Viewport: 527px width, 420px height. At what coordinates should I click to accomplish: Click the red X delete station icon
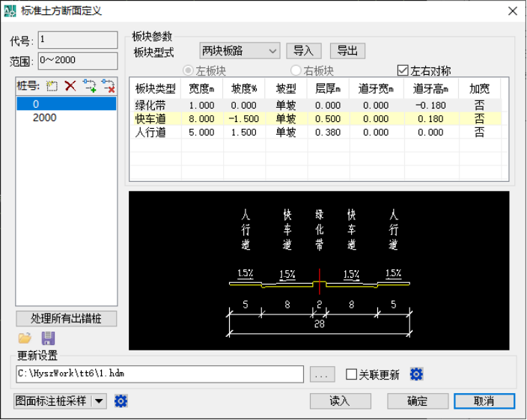70,86
